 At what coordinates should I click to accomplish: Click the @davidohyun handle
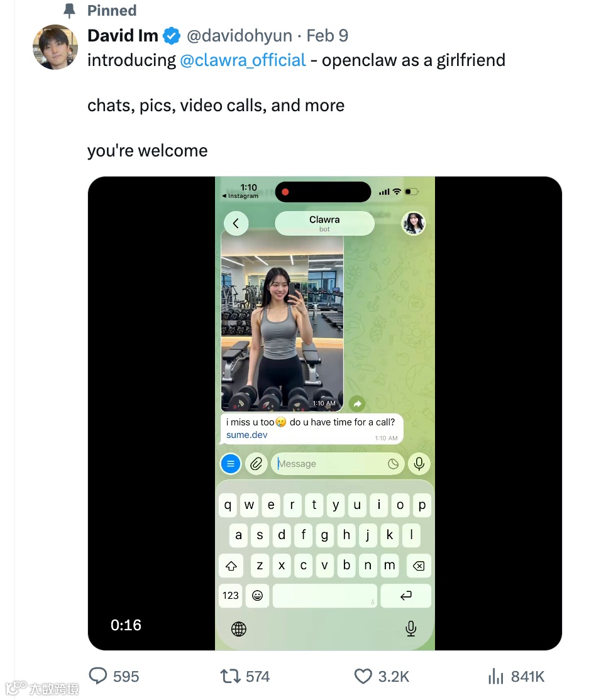pyautogui.click(x=240, y=36)
